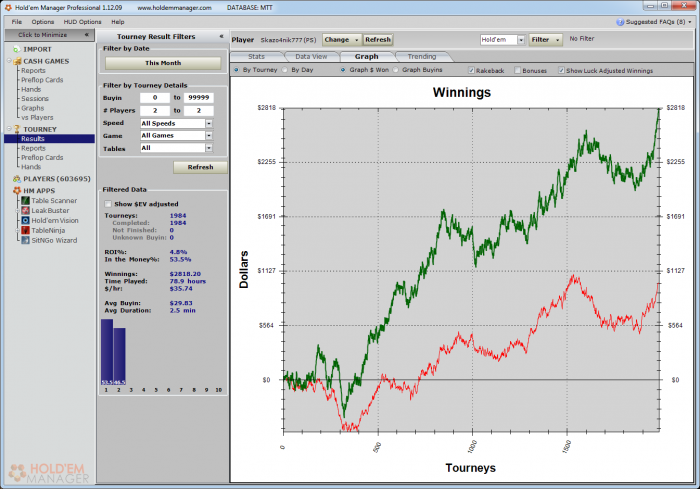The image size is (700, 489).
Task: Open Tourney Reports tree item
Action: point(33,148)
